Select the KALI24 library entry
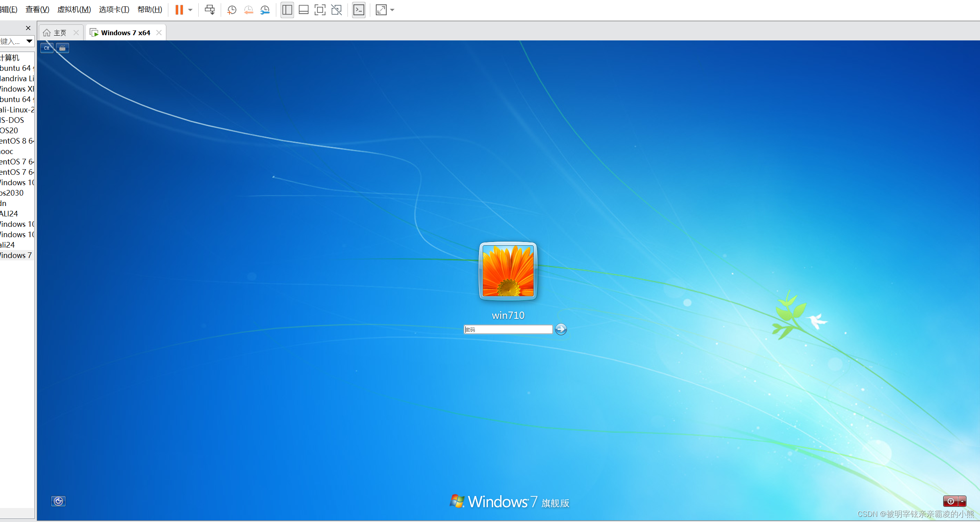 [x=9, y=214]
